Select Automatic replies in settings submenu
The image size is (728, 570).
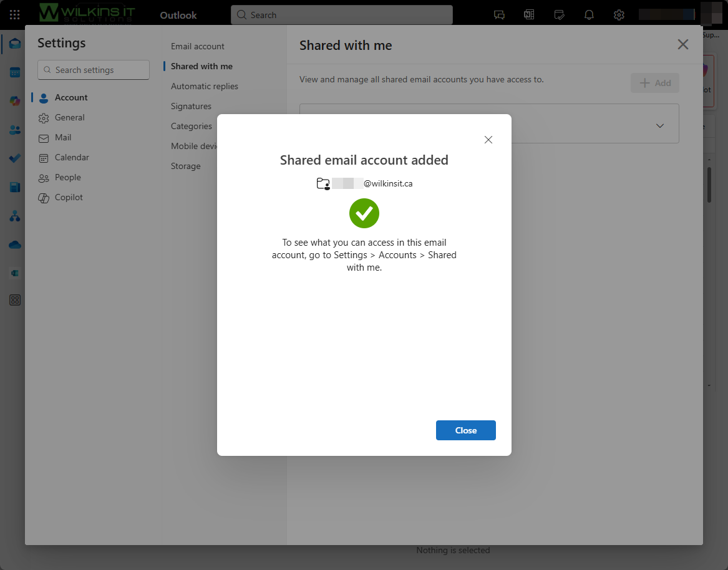205,86
